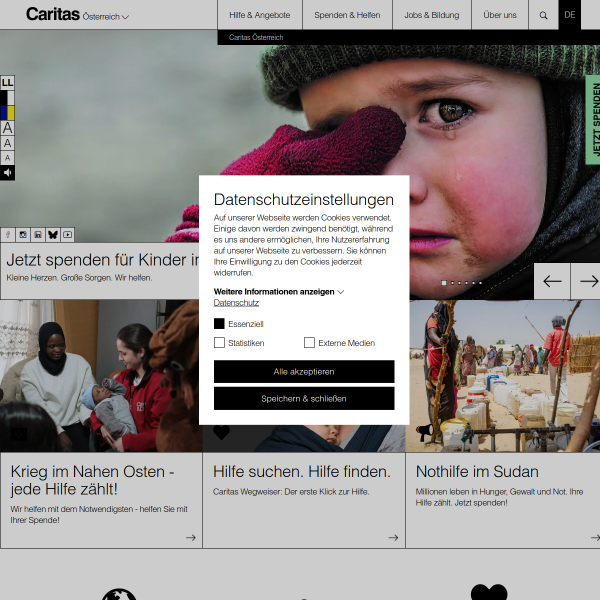Open Über uns menu
The width and height of the screenshot is (600, 600).
click(x=500, y=15)
